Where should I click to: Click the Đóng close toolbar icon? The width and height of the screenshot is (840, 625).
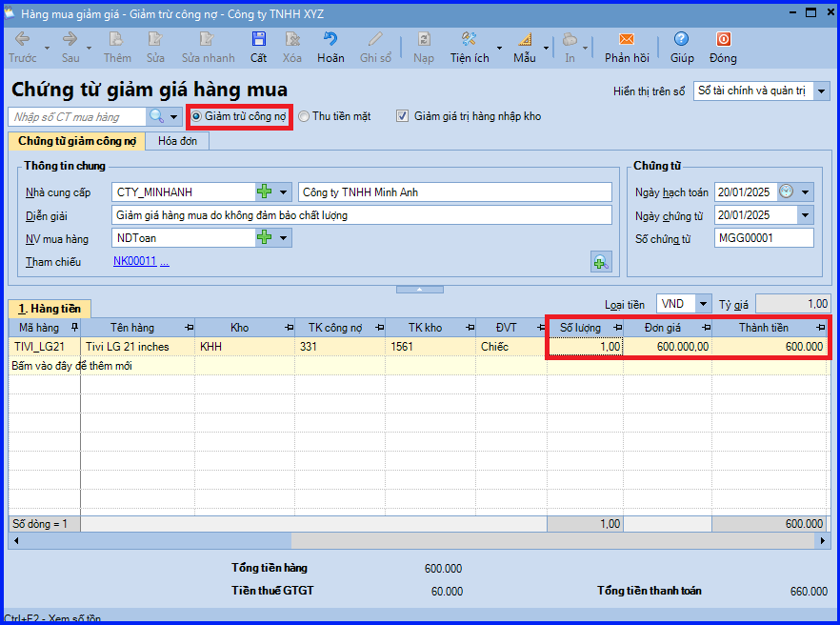pyautogui.click(x=723, y=39)
